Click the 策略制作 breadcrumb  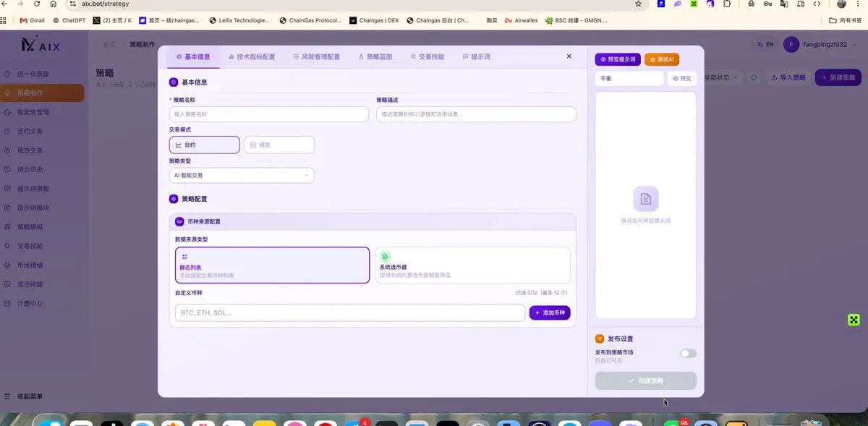coord(142,44)
